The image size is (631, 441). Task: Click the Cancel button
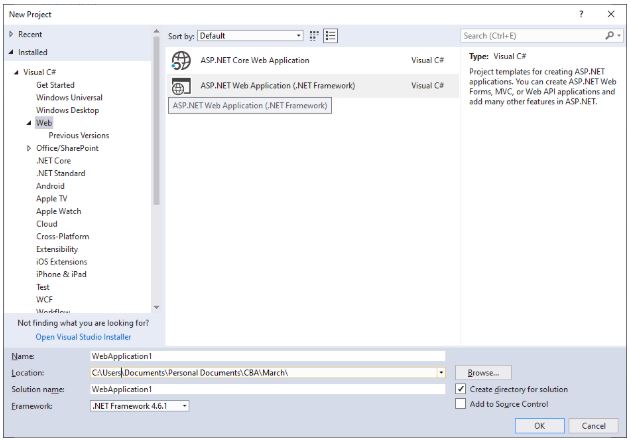coord(594,426)
